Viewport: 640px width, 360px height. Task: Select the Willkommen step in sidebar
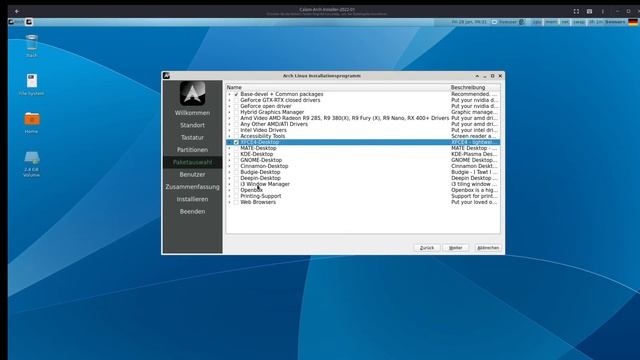click(192, 113)
